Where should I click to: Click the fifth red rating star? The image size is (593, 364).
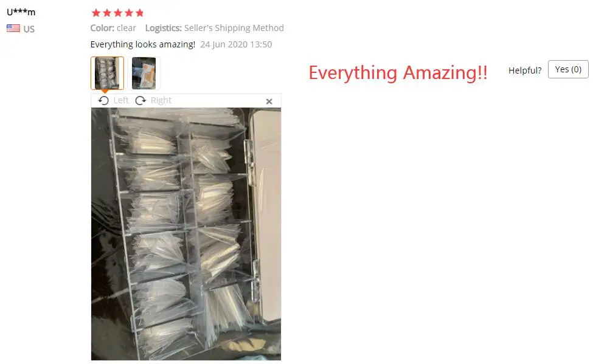tap(139, 13)
